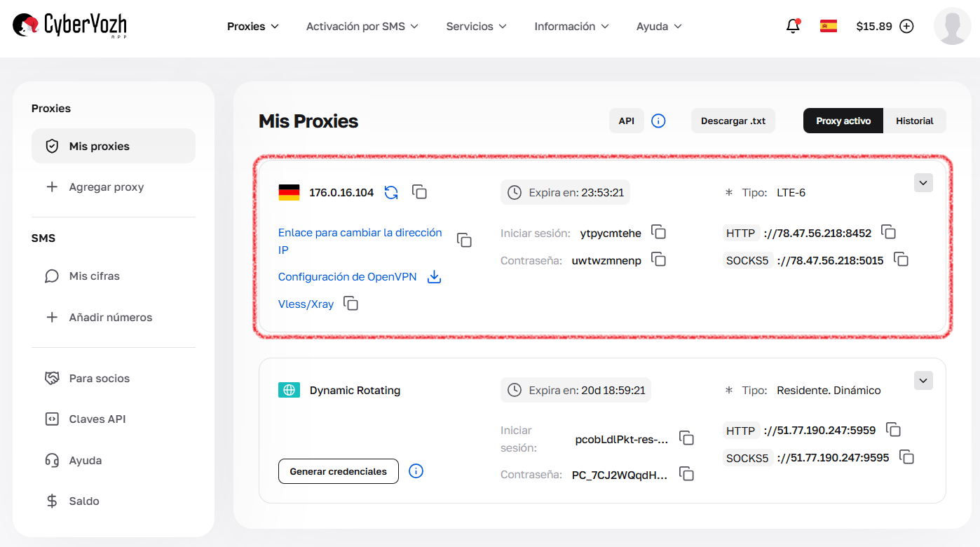The image size is (980, 547).
Task: Open notifications via the bell icon
Action: click(793, 25)
